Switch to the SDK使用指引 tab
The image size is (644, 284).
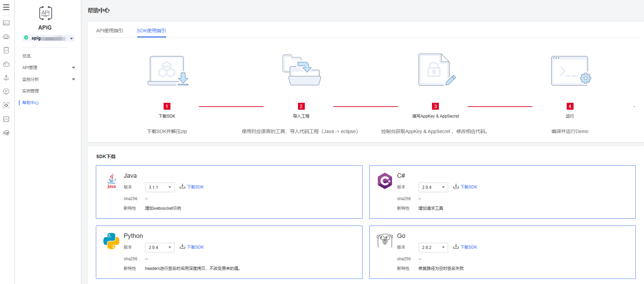pos(152,31)
